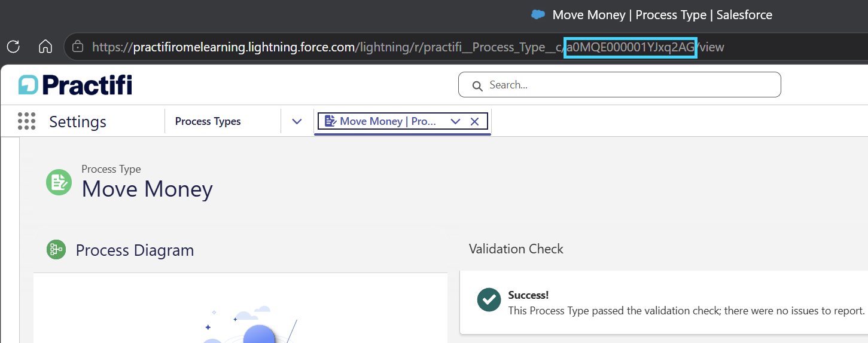Select the highlighted record ID in the URL
This screenshot has height=343, width=868.
click(631, 47)
